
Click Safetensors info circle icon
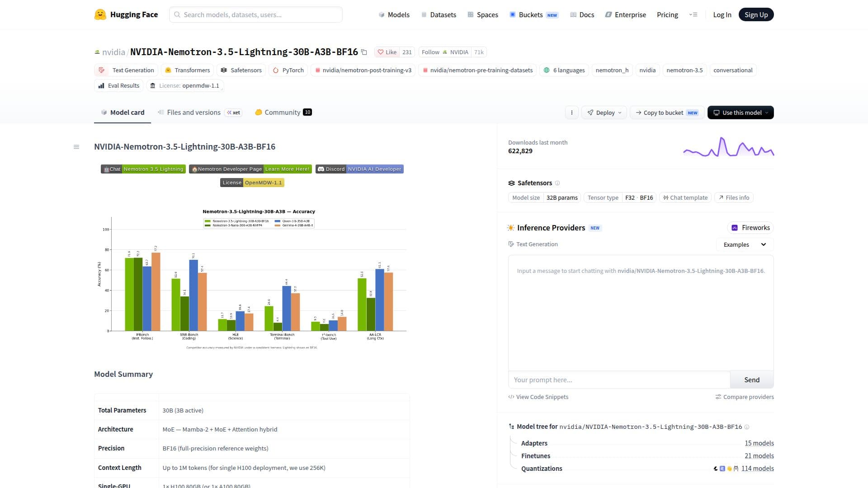click(557, 183)
